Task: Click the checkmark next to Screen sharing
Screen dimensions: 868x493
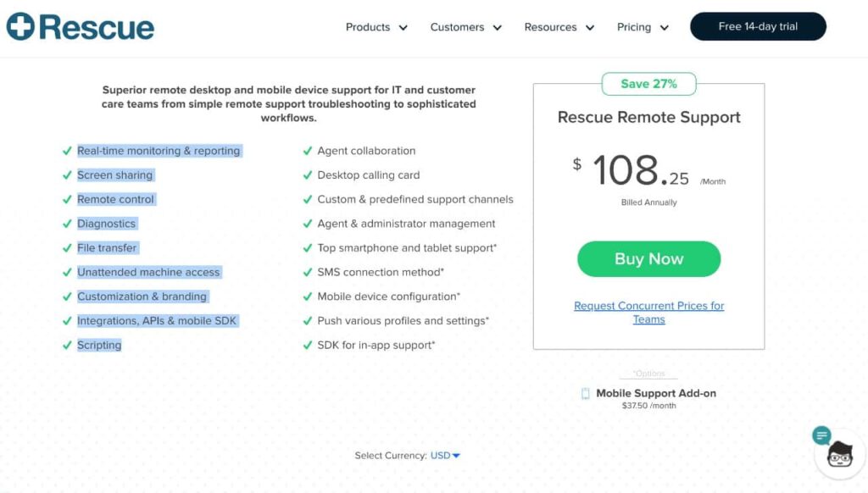Action: point(68,174)
